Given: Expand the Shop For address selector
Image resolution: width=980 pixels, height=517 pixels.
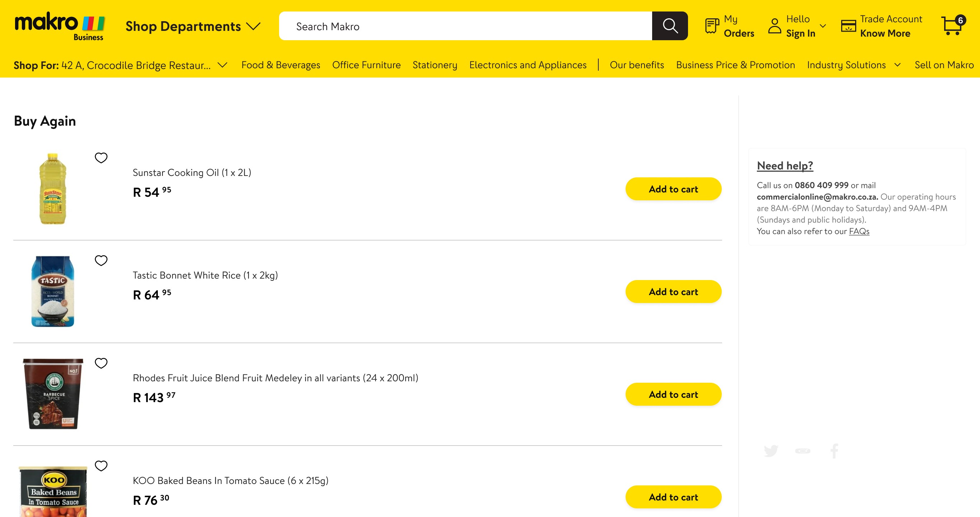Looking at the screenshot, I should pyautogui.click(x=121, y=65).
